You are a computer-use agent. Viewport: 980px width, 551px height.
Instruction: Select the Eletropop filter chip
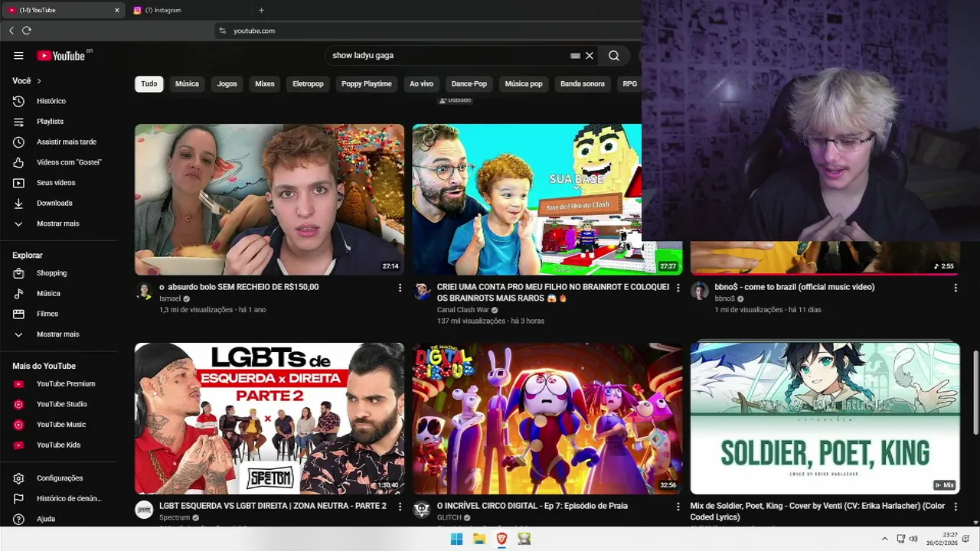tap(308, 84)
